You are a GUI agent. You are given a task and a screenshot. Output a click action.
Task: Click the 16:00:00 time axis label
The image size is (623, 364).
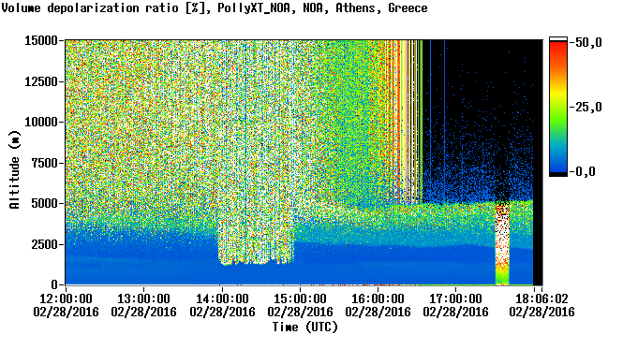tap(378, 298)
